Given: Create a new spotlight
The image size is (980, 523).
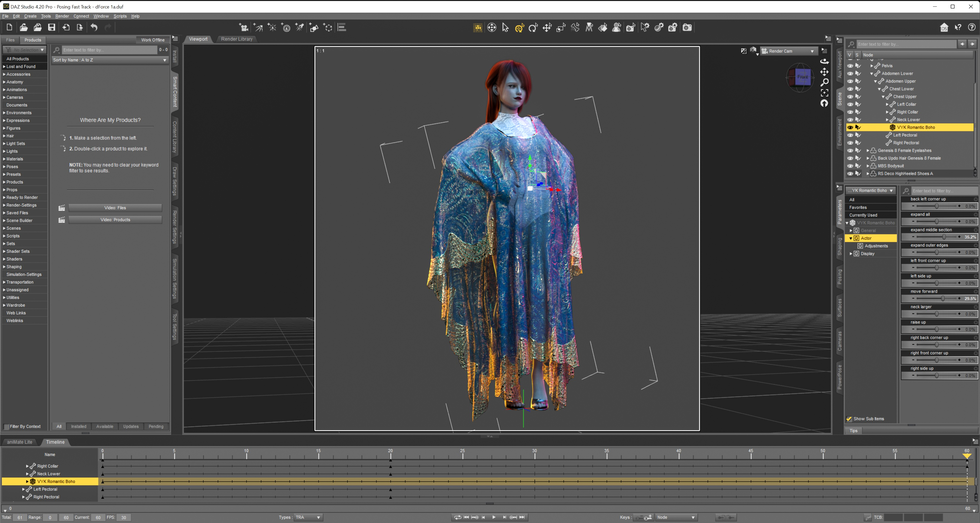Looking at the screenshot, I should point(299,27).
